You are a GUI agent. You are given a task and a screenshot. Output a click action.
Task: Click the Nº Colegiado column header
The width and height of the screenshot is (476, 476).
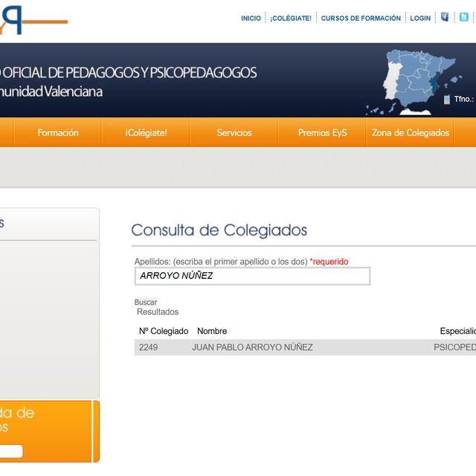[164, 331]
